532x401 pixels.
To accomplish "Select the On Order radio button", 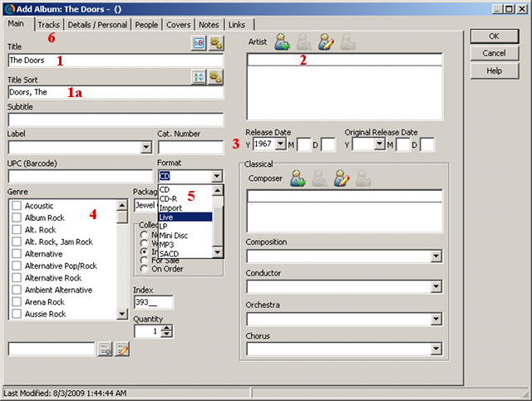I will tap(145, 269).
